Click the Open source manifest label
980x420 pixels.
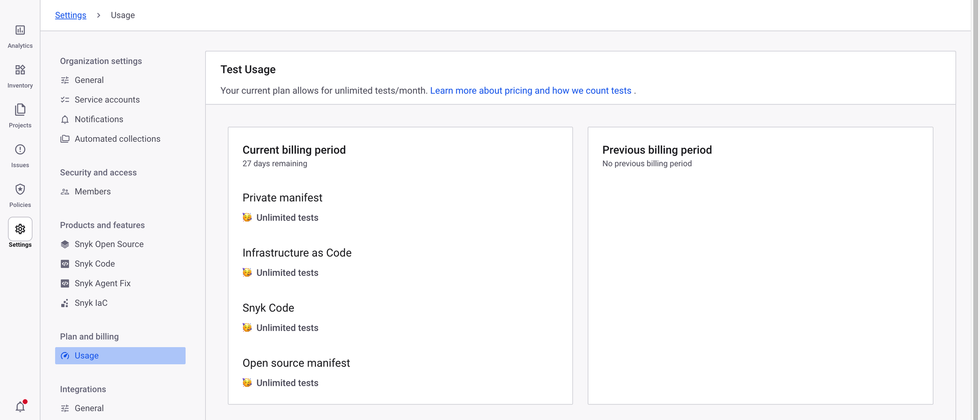pyautogui.click(x=296, y=363)
